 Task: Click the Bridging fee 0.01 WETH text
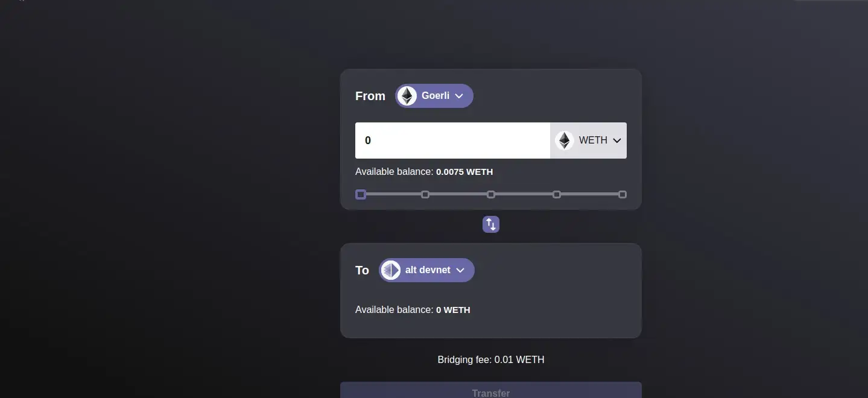tap(491, 360)
